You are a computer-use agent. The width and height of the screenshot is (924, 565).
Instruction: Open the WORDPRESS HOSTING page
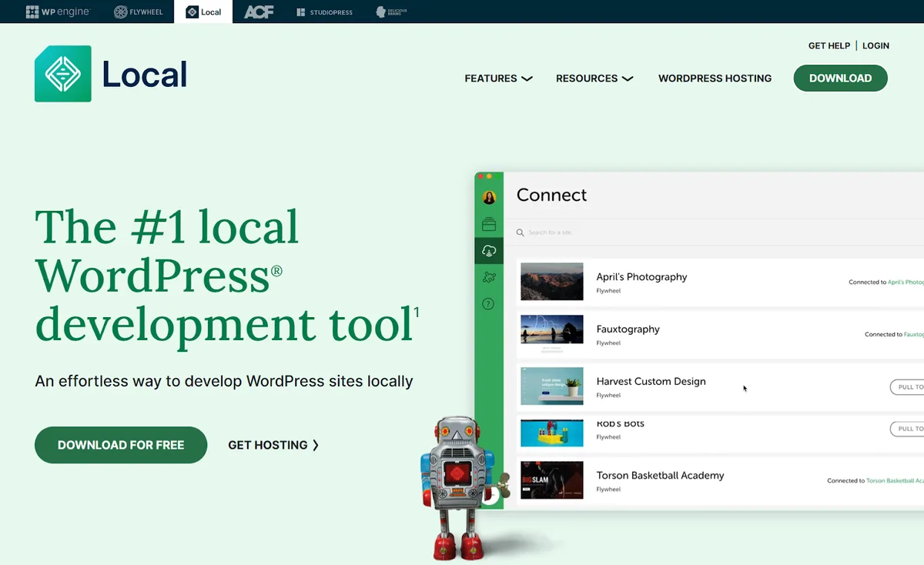click(x=715, y=79)
